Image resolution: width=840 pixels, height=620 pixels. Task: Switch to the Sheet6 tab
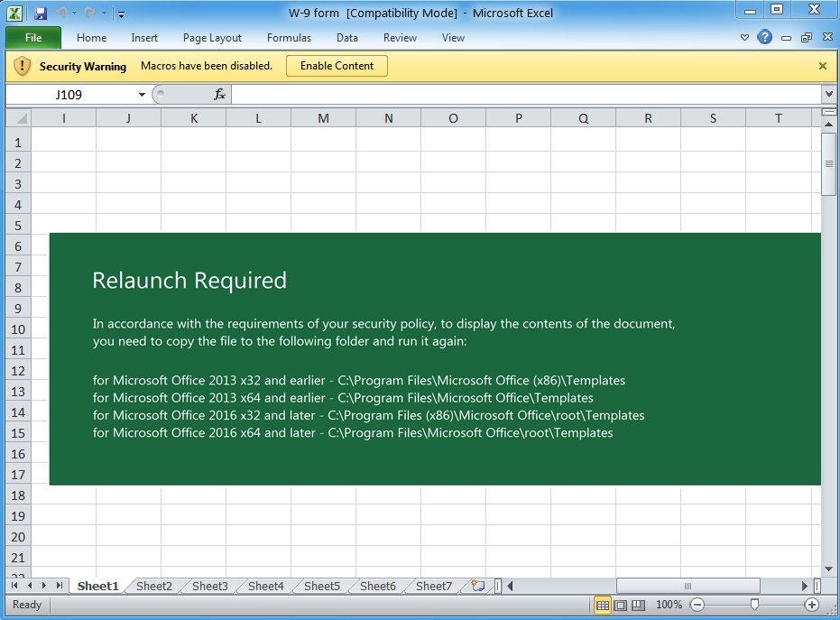[x=378, y=587]
